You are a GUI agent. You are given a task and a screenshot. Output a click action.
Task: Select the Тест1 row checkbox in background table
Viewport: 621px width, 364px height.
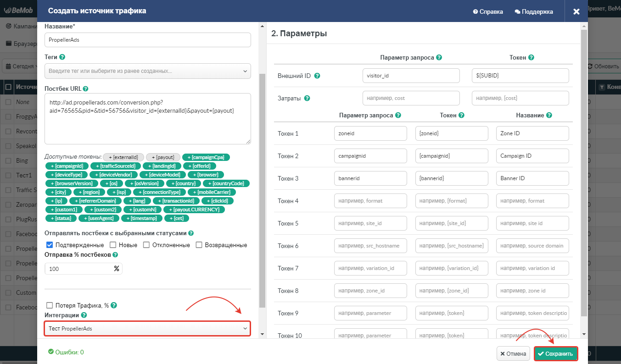pyautogui.click(x=8, y=176)
